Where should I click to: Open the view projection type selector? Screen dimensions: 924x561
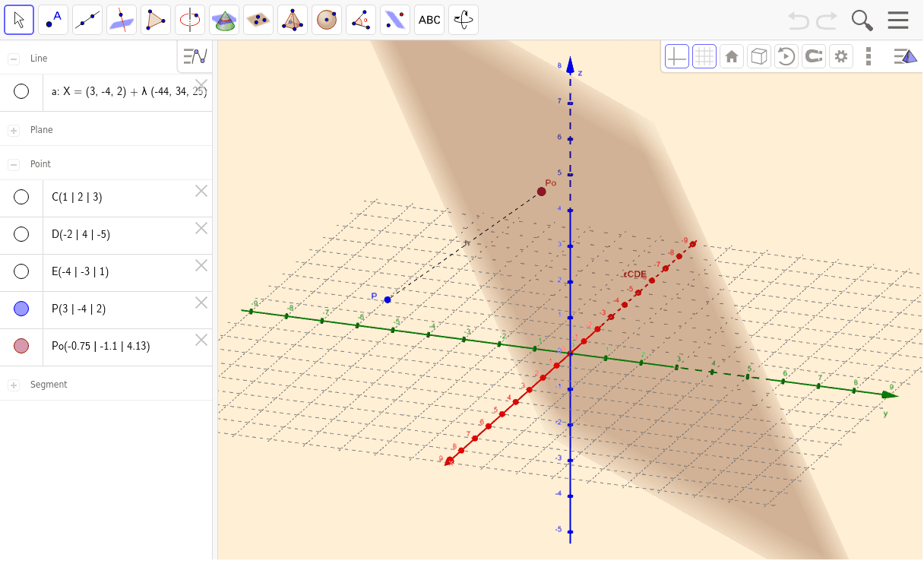pos(905,56)
